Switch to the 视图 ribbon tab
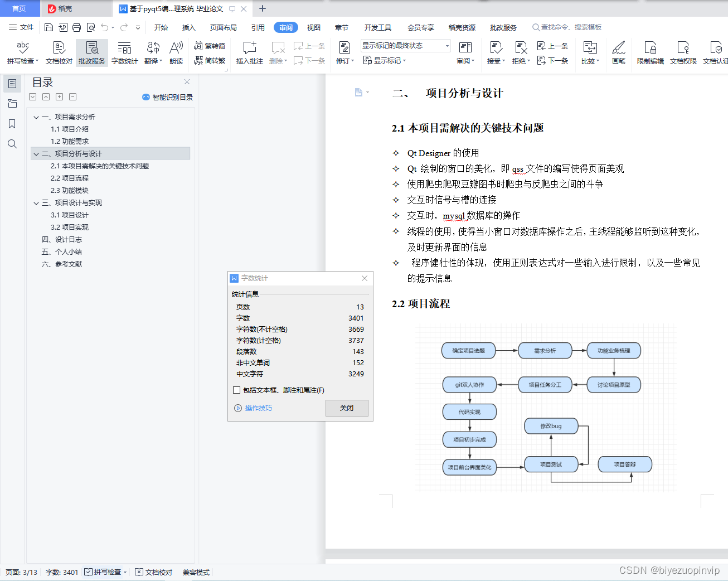The image size is (728, 581). [x=314, y=27]
